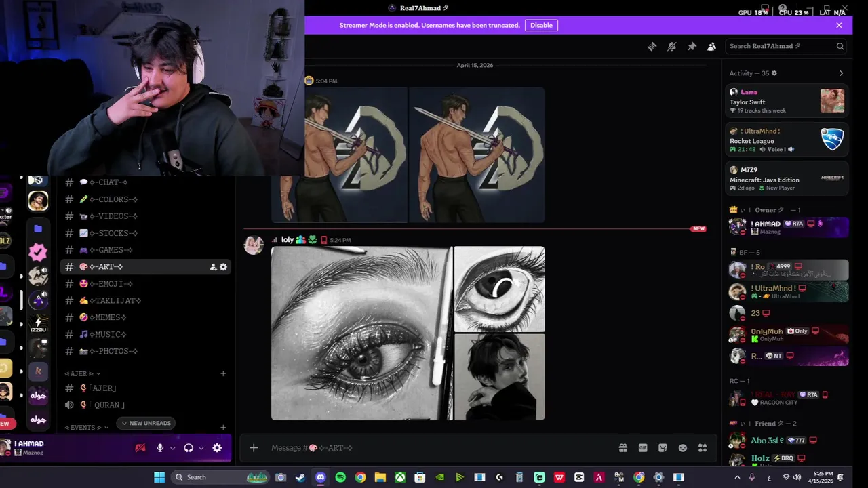Open Abo 3sl member profile
868x488 pixels.
(x=788, y=441)
